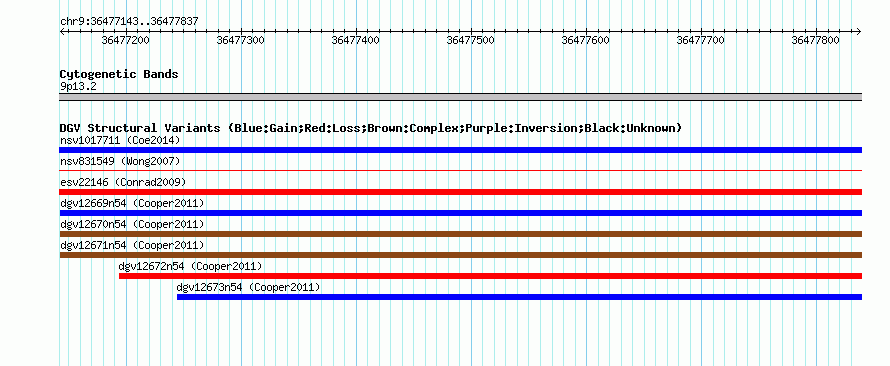The width and height of the screenshot is (890, 366).
Task: Open variant label dgv12672n54 (Cooper2011)
Action: click(x=190, y=266)
